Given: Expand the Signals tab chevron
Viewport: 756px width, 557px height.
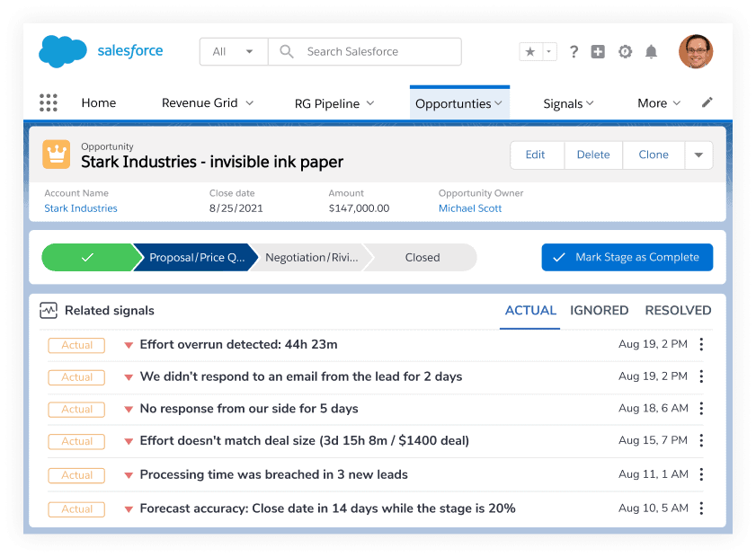Looking at the screenshot, I should pyautogui.click(x=590, y=103).
